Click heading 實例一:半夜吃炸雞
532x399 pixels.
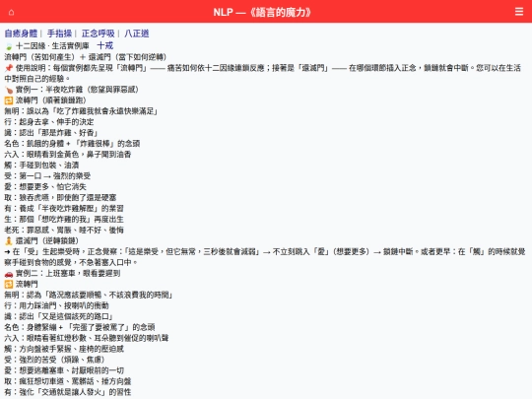pyautogui.click(x=77, y=90)
